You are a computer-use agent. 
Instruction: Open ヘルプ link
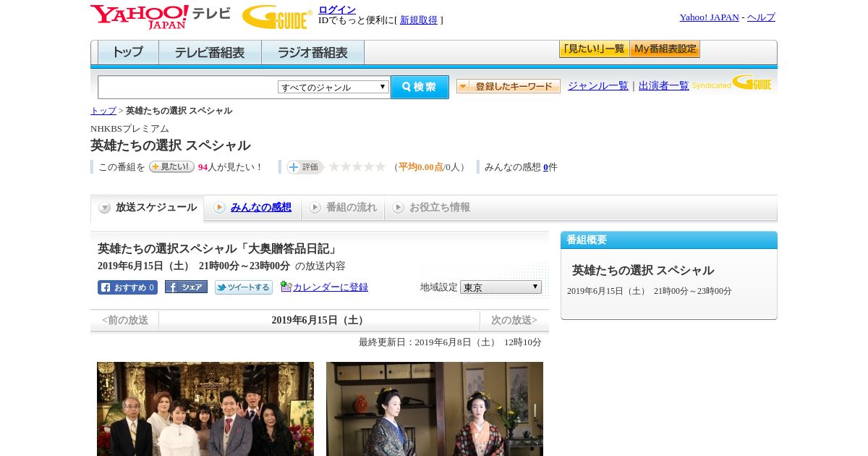point(761,17)
